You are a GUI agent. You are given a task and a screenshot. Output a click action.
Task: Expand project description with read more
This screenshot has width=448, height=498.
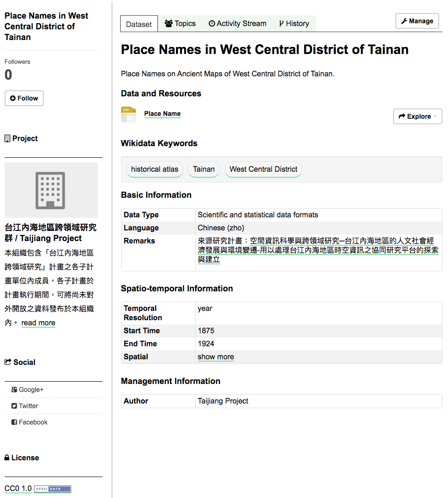coord(38,323)
